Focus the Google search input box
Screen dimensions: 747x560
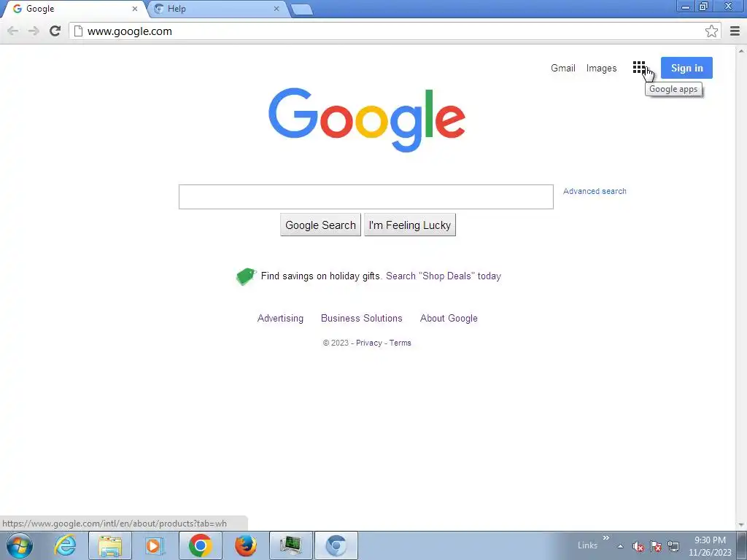click(366, 197)
